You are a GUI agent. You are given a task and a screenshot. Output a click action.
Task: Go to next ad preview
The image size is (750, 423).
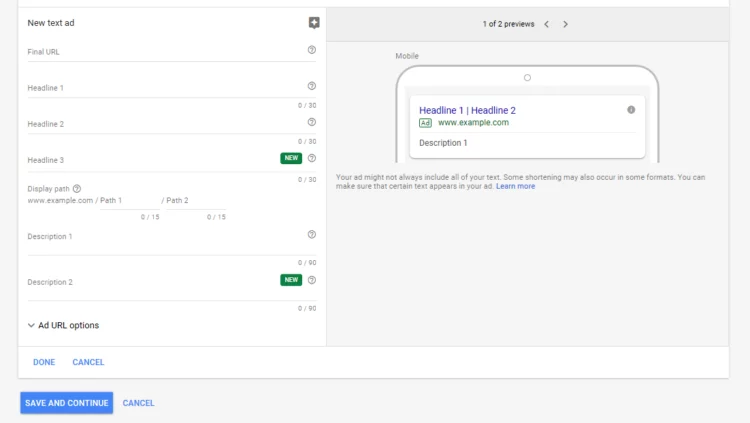[565, 24]
